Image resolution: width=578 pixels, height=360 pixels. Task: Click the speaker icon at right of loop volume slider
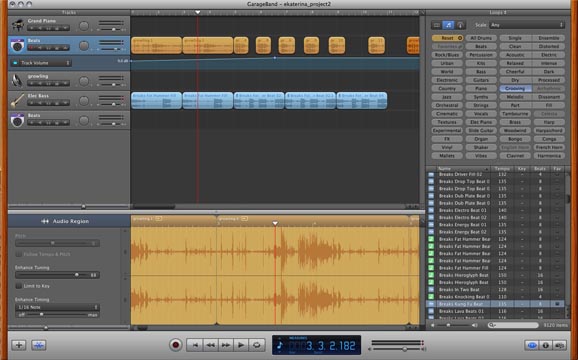click(x=475, y=325)
